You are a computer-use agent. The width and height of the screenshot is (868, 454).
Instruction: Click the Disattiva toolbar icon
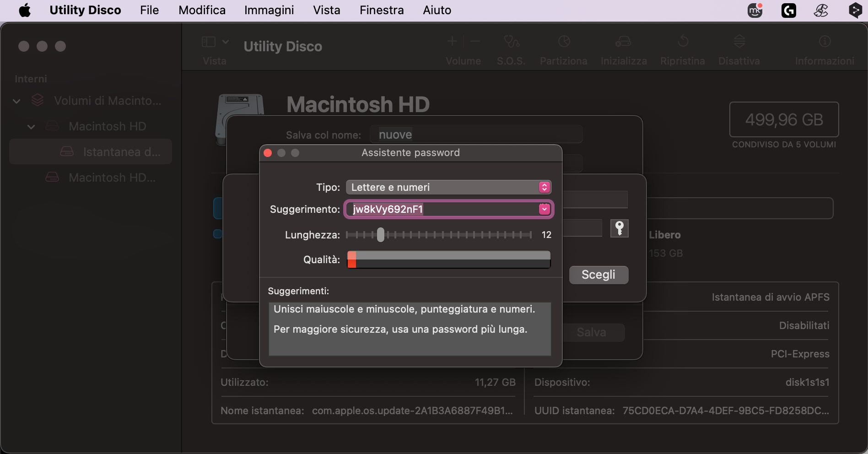point(739,42)
